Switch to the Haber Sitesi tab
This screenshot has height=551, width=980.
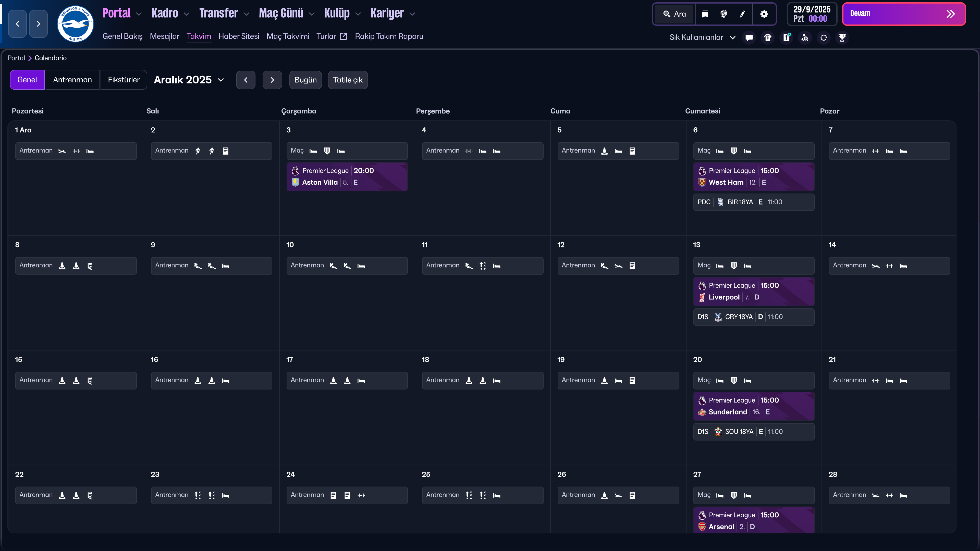[x=239, y=36]
